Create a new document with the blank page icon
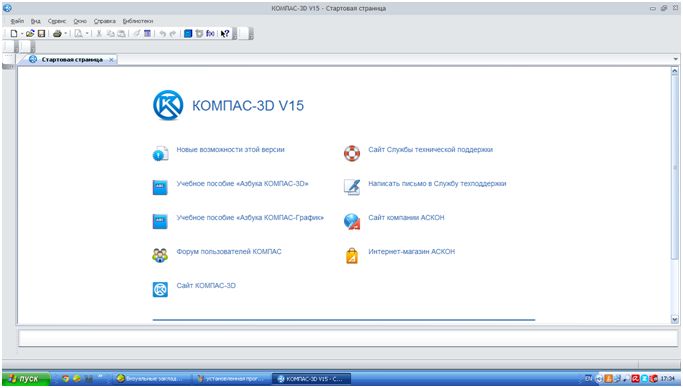Viewport: 683px width, 388px height. click(x=14, y=34)
